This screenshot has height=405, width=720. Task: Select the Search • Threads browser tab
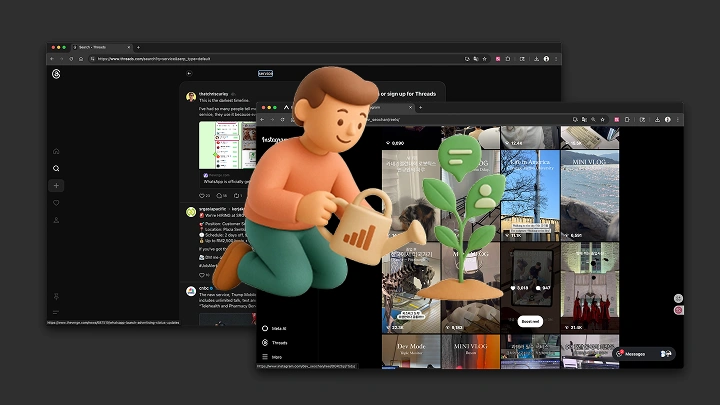tap(102, 47)
